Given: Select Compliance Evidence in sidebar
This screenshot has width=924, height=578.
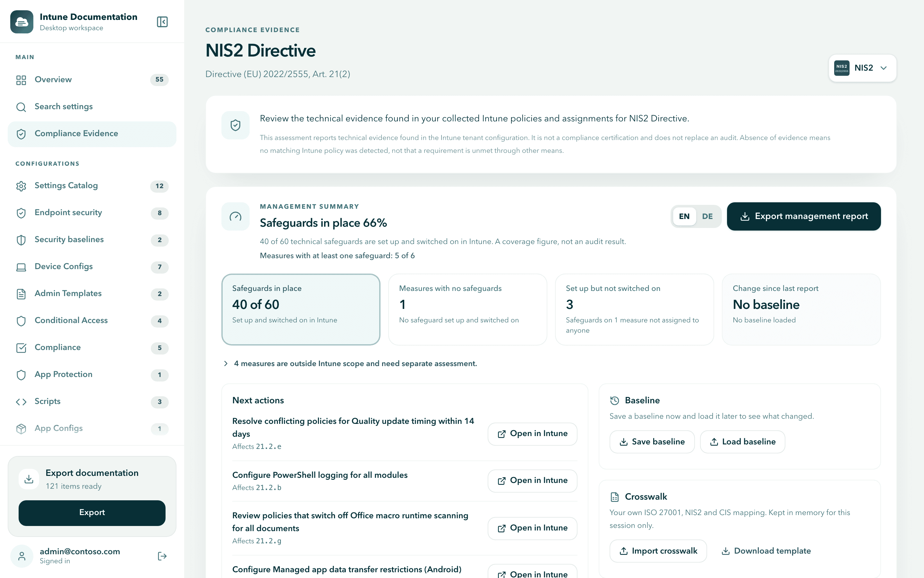Looking at the screenshot, I should [92, 134].
